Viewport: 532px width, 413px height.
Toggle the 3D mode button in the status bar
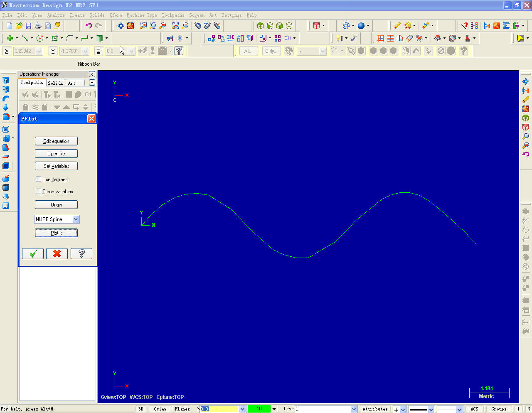(x=140, y=409)
